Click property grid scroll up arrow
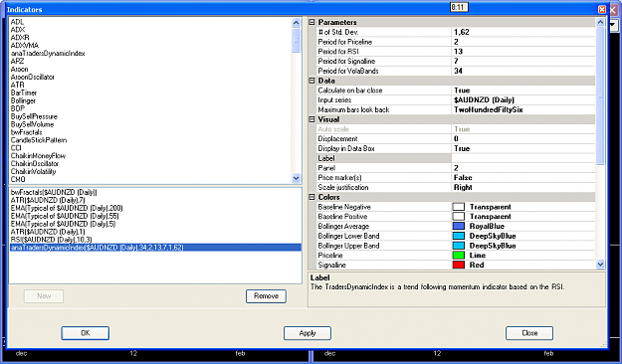 pos(600,22)
